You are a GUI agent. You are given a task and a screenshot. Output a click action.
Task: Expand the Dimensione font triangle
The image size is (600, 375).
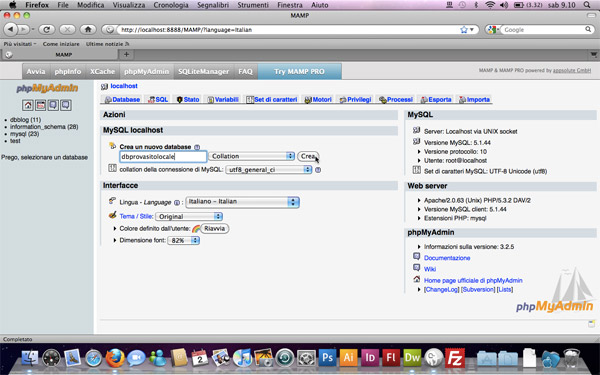point(114,240)
